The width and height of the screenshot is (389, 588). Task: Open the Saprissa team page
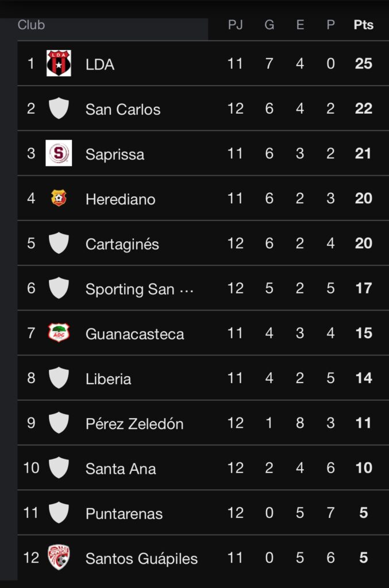click(x=115, y=154)
